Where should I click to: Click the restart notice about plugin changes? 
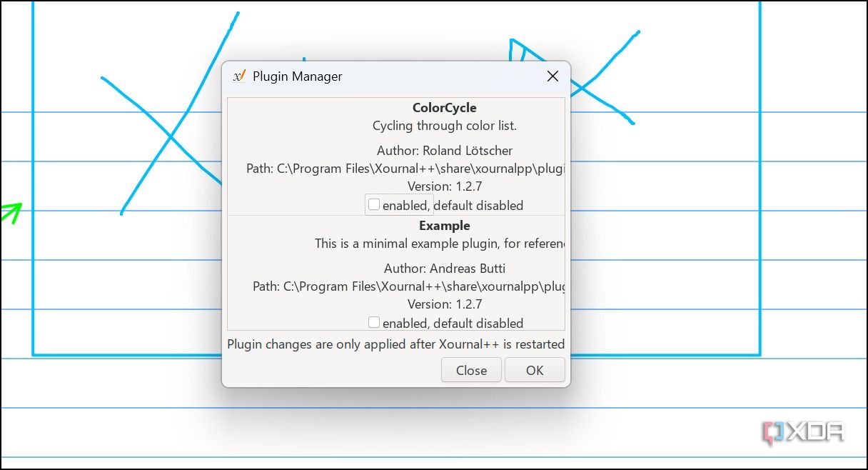(396, 344)
